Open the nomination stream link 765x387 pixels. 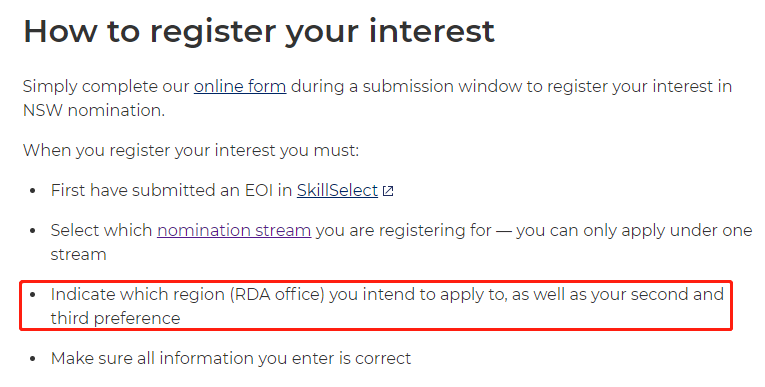point(234,230)
